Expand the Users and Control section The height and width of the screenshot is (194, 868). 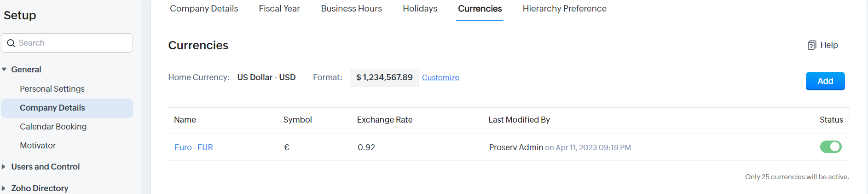tap(4, 167)
